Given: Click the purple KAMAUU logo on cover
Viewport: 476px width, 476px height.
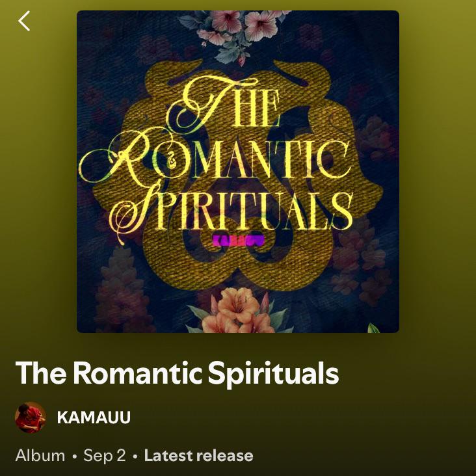Looking at the screenshot, I should click(x=238, y=241).
